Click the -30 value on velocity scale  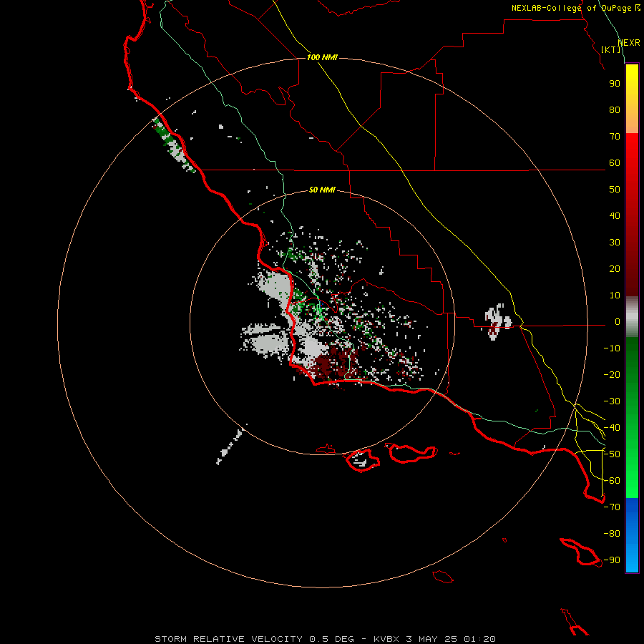coord(612,401)
